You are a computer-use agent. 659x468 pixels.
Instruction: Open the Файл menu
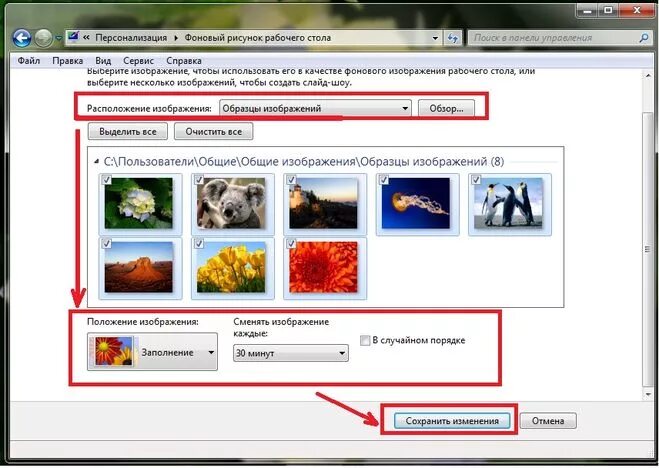point(29,61)
